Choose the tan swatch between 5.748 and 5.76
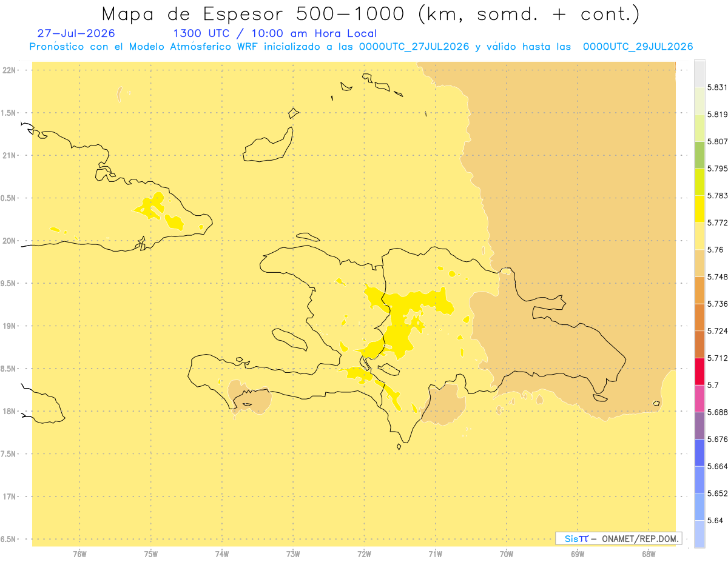 pos(699,263)
